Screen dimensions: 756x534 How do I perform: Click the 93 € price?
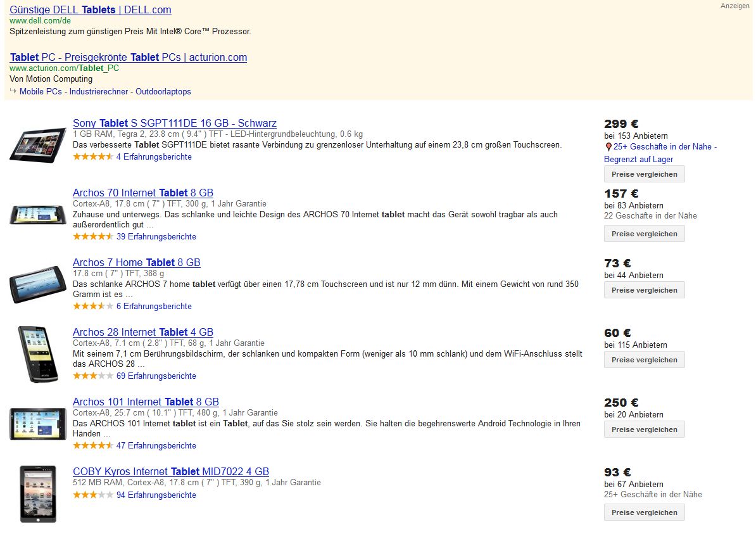(x=617, y=473)
